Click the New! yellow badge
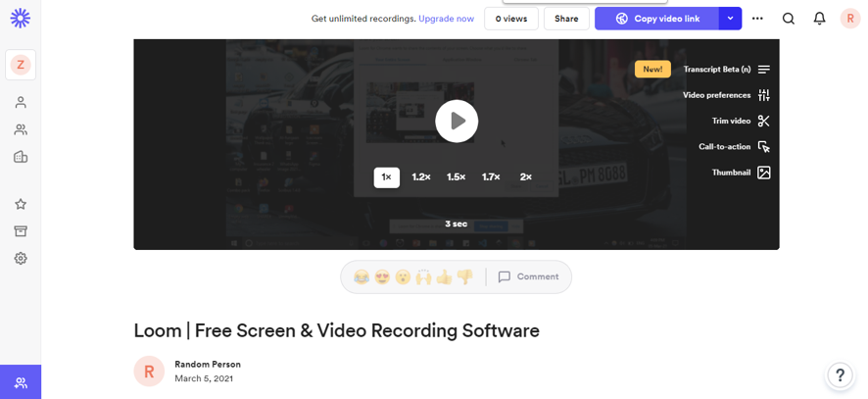 point(652,70)
